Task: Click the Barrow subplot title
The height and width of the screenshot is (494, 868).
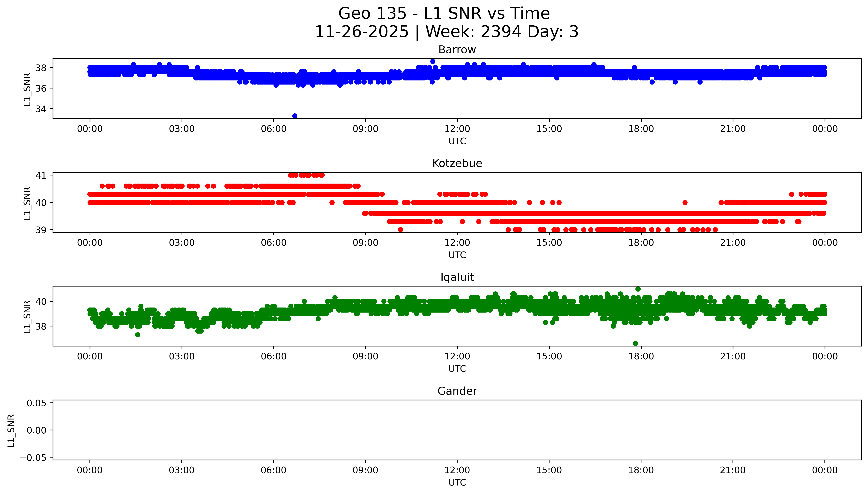Action: [457, 50]
